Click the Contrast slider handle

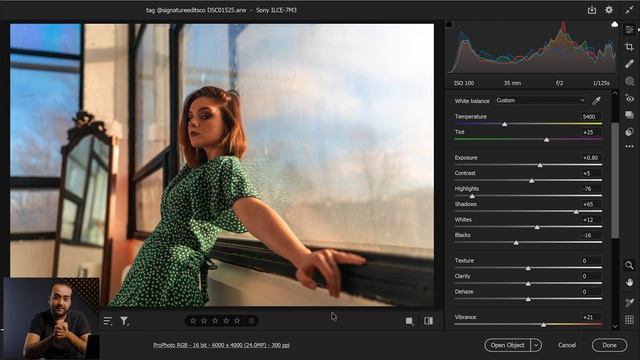531,180
